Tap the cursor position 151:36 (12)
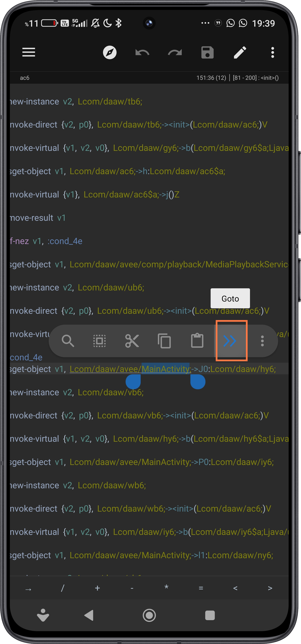The width and height of the screenshot is (301, 644). point(211,78)
